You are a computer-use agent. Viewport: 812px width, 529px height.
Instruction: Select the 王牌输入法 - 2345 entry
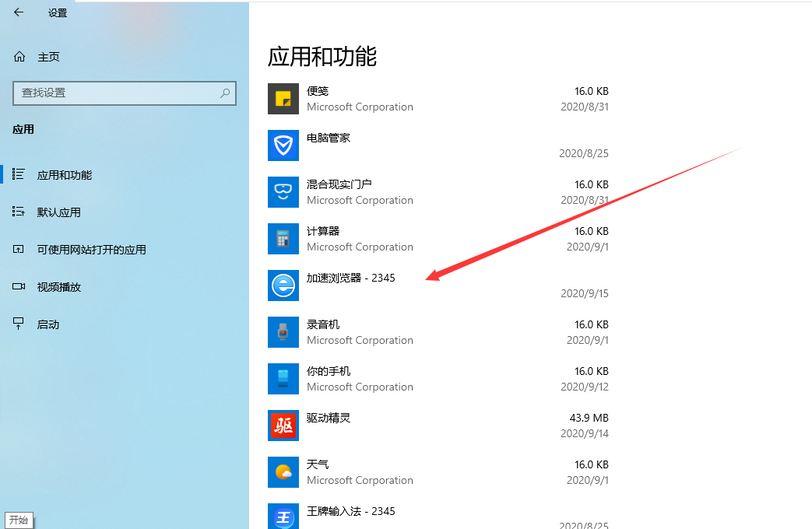pos(350,512)
